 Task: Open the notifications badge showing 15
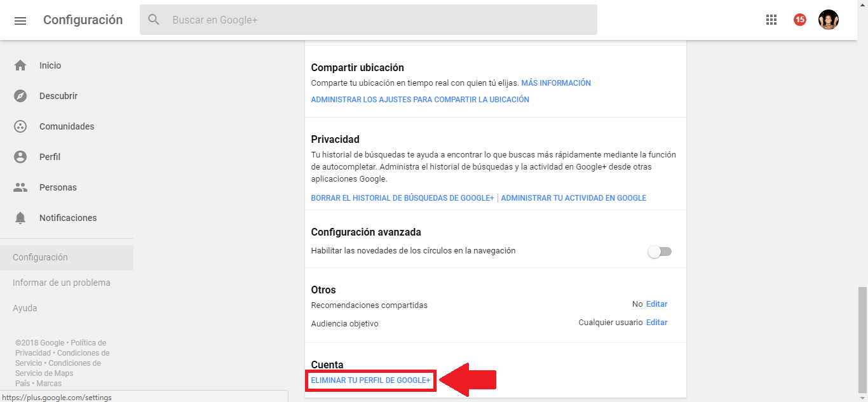pyautogui.click(x=800, y=20)
